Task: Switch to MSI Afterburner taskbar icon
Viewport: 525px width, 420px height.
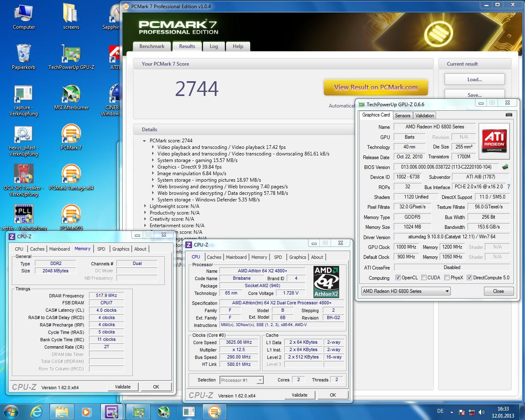Action: [164, 411]
